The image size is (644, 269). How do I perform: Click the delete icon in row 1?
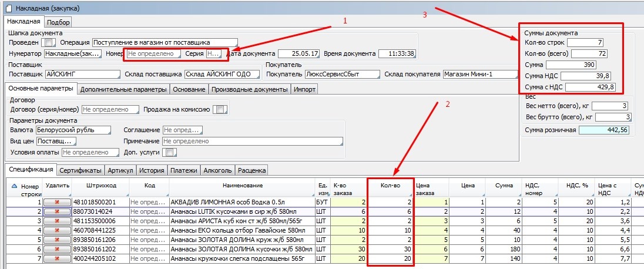(x=57, y=202)
